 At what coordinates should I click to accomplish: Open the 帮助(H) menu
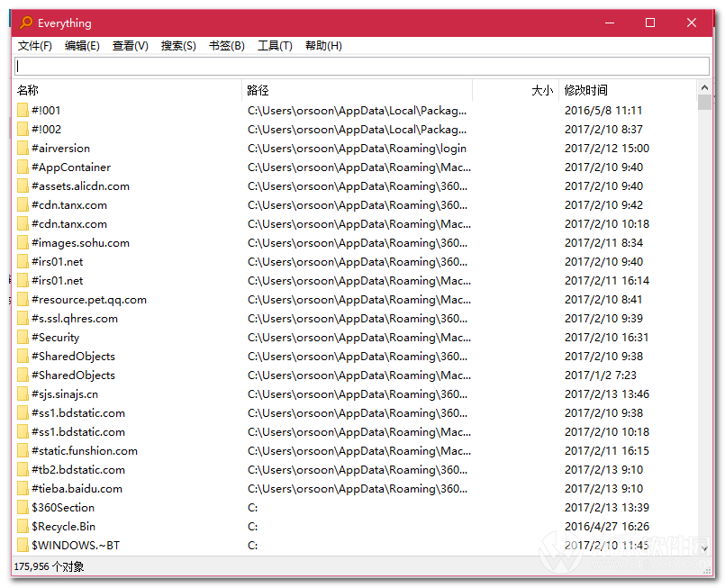pos(323,46)
